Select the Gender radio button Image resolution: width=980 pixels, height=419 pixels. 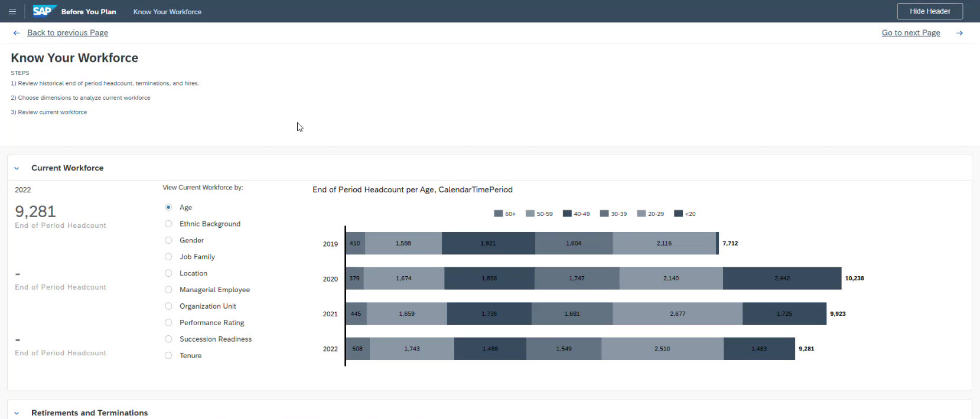coord(168,240)
